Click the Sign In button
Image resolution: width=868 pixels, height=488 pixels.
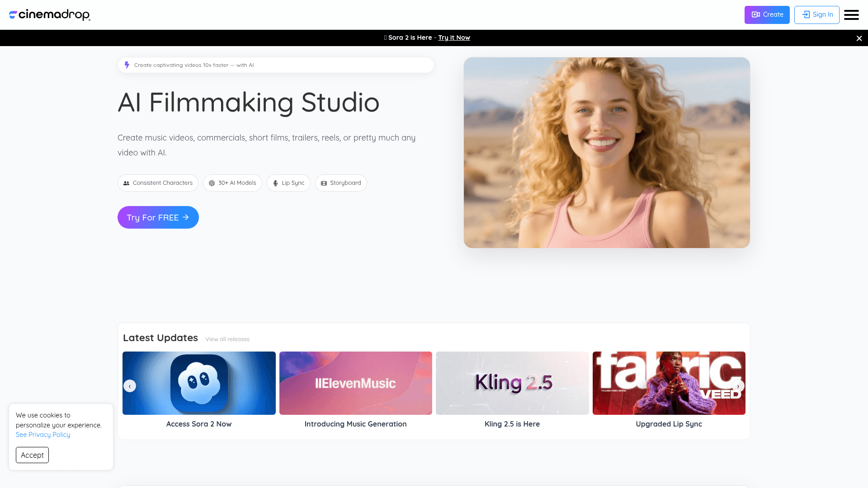(x=816, y=15)
